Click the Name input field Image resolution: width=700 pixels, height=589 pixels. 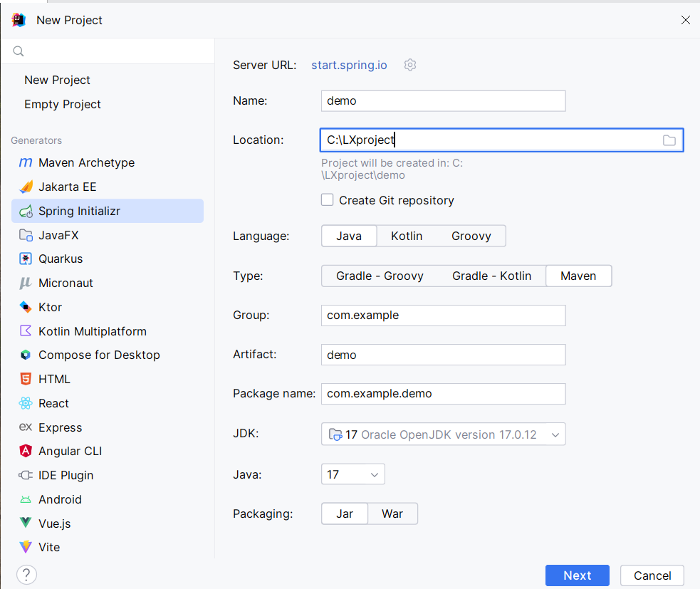tap(444, 101)
